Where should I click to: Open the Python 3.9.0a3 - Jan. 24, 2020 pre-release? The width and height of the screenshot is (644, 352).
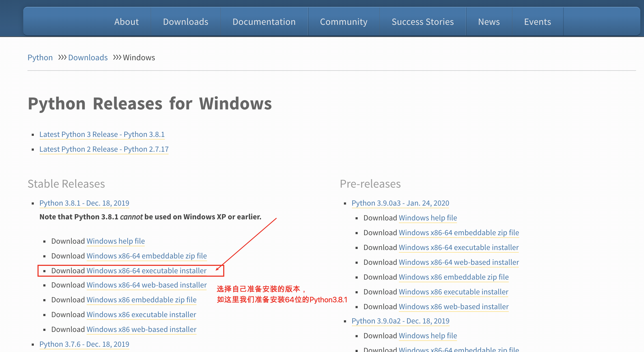pyautogui.click(x=400, y=203)
